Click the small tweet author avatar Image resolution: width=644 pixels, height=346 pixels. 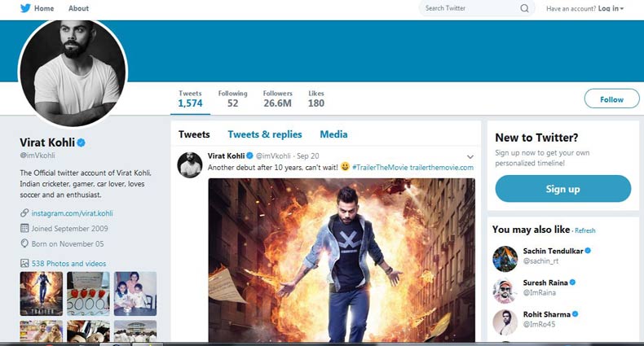(190, 164)
